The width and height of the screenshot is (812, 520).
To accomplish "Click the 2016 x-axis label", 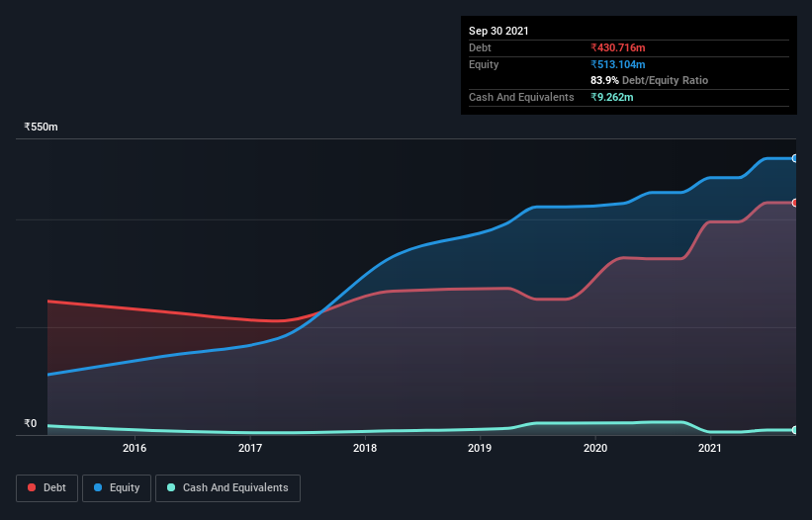I will (135, 448).
